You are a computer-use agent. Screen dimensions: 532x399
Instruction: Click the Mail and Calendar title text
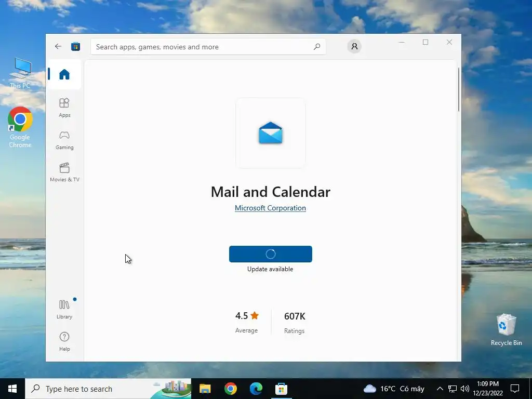270,192
